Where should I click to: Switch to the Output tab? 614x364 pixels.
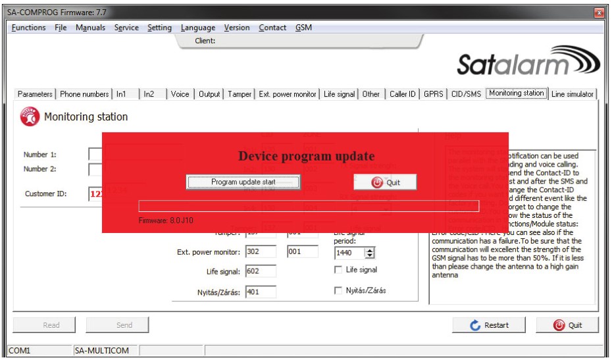coord(209,94)
